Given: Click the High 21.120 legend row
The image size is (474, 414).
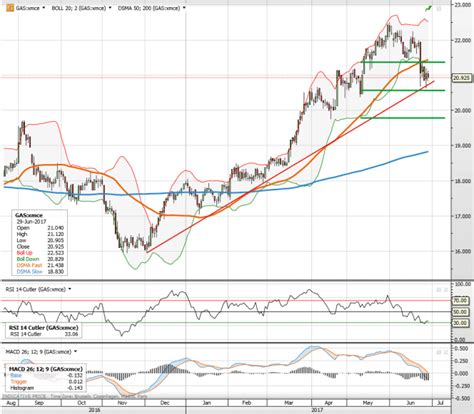Looking at the screenshot, I should 40,234.
